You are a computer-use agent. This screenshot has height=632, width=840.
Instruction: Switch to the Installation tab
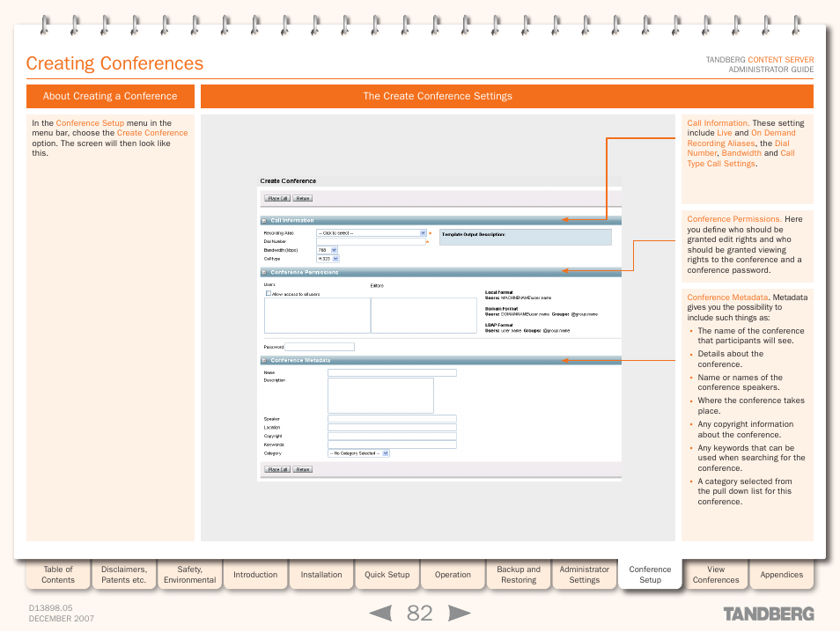tap(321, 575)
